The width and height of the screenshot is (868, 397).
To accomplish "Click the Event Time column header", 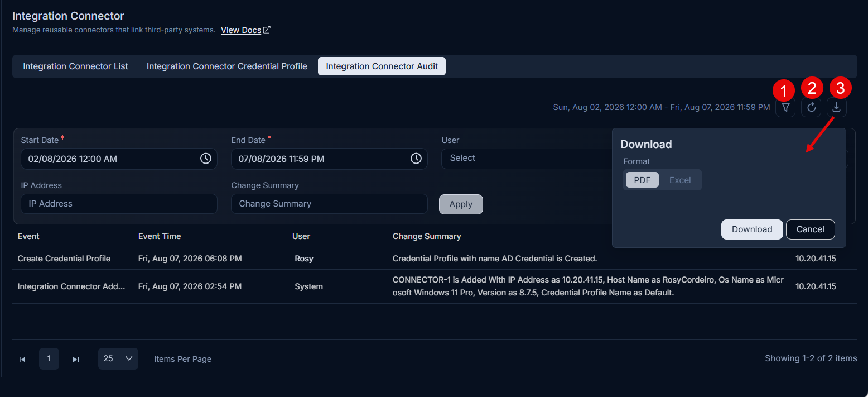I will tap(160, 236).
